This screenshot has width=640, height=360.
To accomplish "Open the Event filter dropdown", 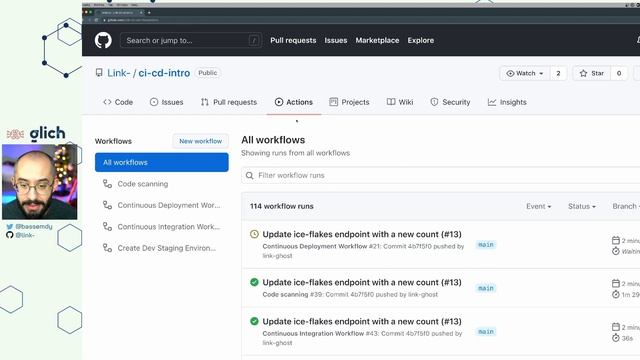I will [538, 207].
